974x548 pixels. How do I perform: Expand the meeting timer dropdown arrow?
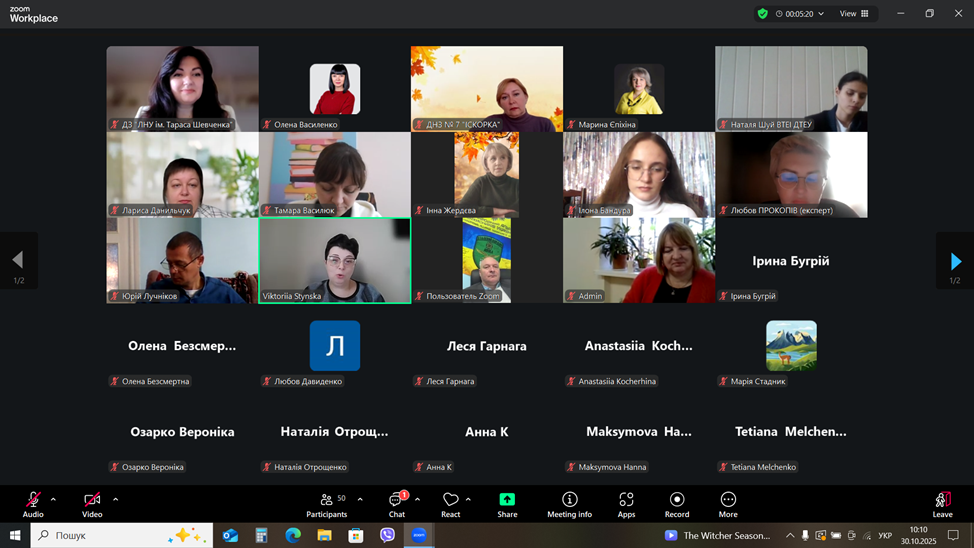[821, 14]
